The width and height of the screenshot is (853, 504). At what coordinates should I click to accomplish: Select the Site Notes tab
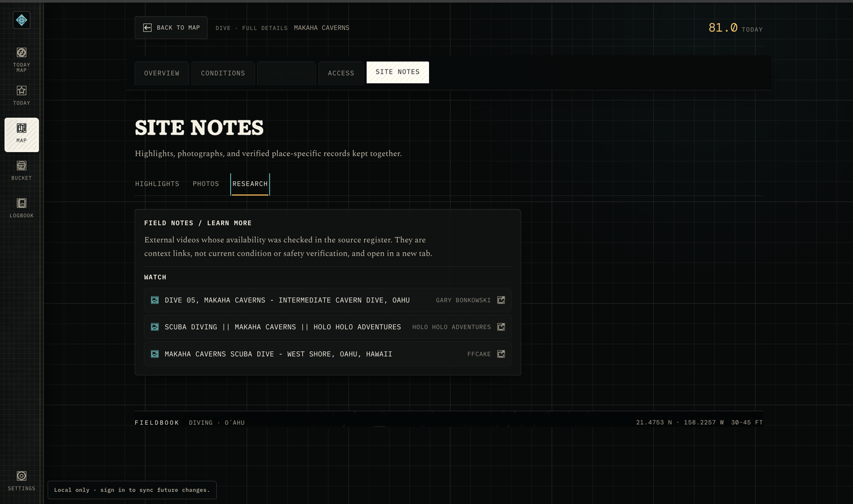[397, 72]
